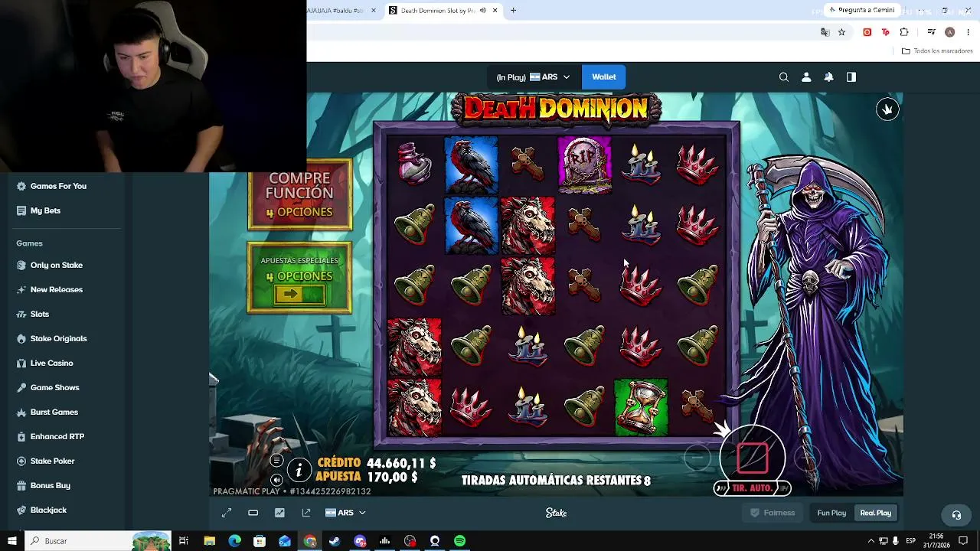Viewport: 980px width, 551px height.
Task: Open the Windows Start menu
Action: pos(11,541)
